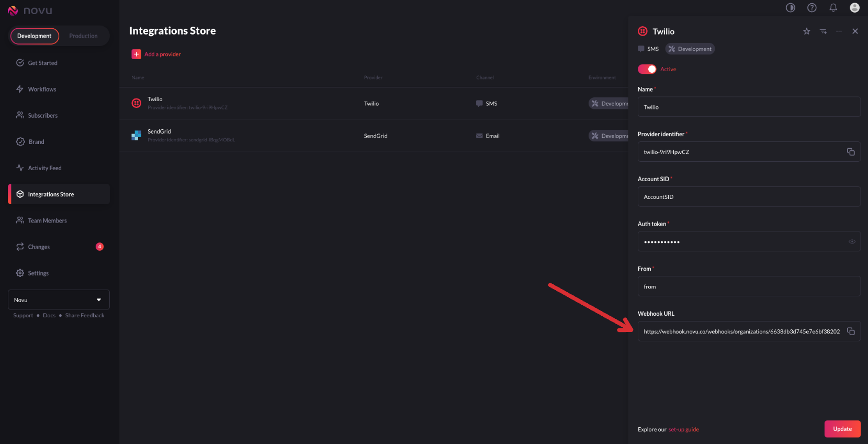868x444 pixels.
Task: Copy the Provider identifier value
Action: pos(851,152)
